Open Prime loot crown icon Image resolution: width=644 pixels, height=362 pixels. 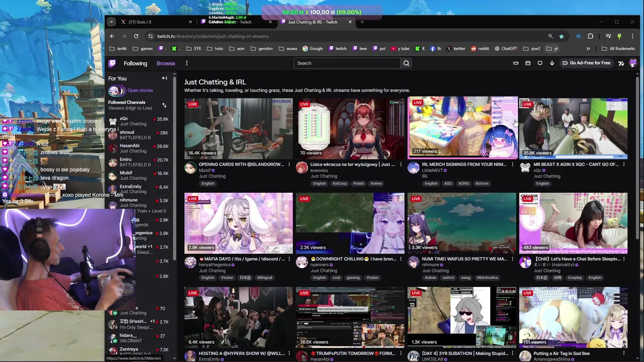tap(516, 63)
